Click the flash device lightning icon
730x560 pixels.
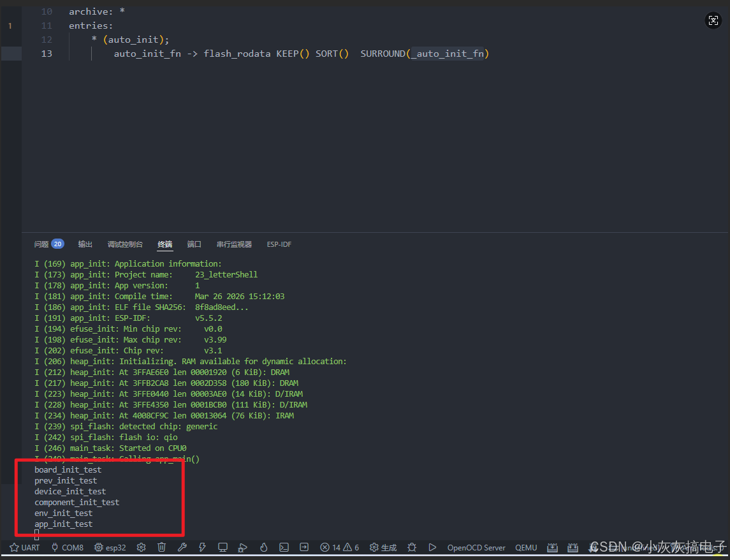click(x=202, y=547)
